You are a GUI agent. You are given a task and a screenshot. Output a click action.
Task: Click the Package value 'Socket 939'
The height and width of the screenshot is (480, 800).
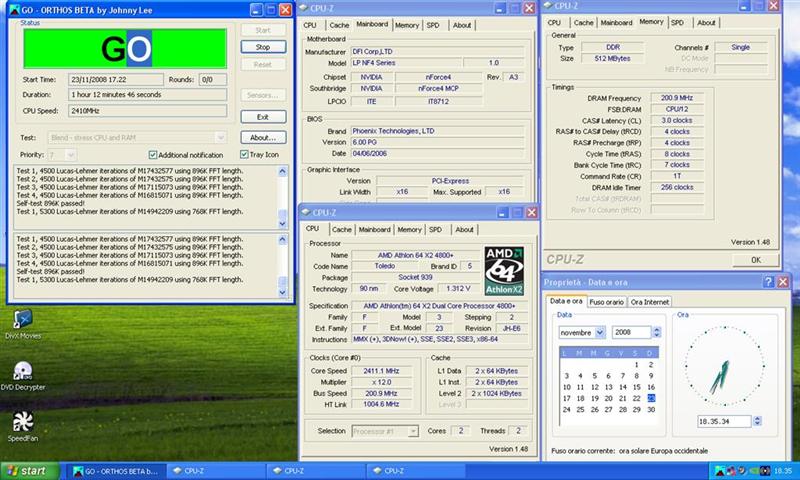tap(415, 277)
